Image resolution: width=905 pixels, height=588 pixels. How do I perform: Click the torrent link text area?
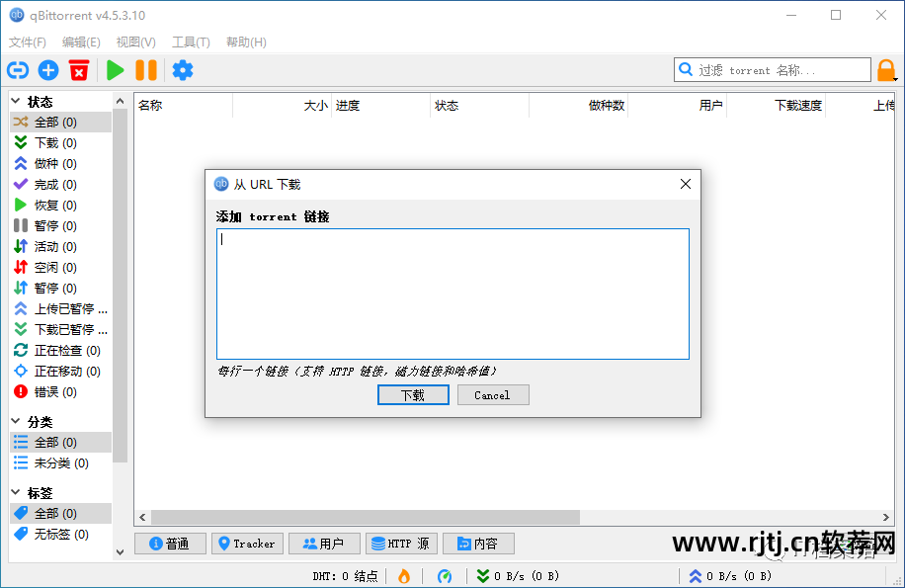(453, 294)
